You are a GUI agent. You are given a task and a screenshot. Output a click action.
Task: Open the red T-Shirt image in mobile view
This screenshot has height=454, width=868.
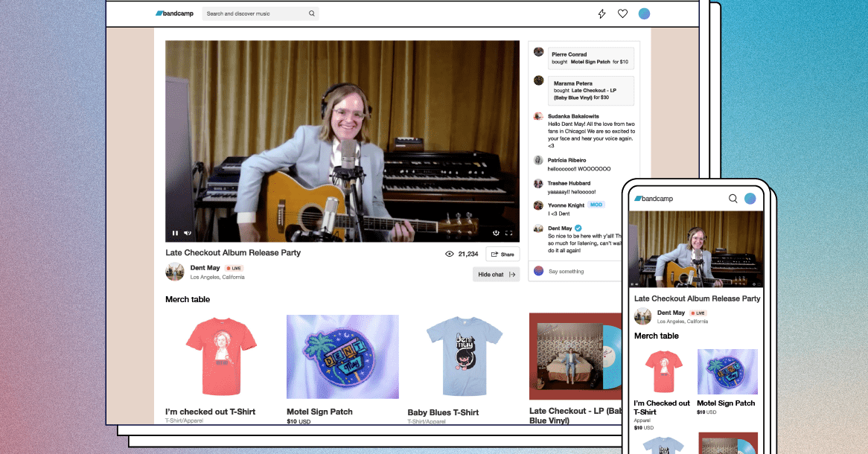(x=664, y=371)
